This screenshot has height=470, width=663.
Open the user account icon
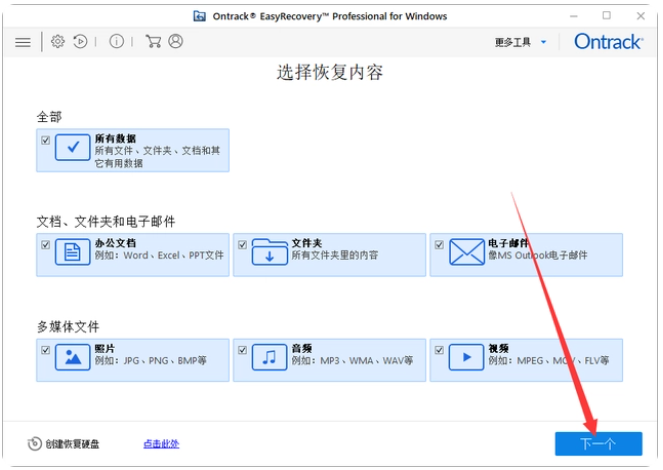click(175, 41)
